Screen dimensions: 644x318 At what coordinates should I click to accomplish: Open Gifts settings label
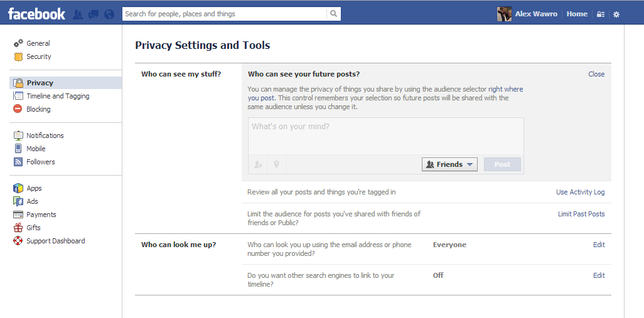click(34, 227)
